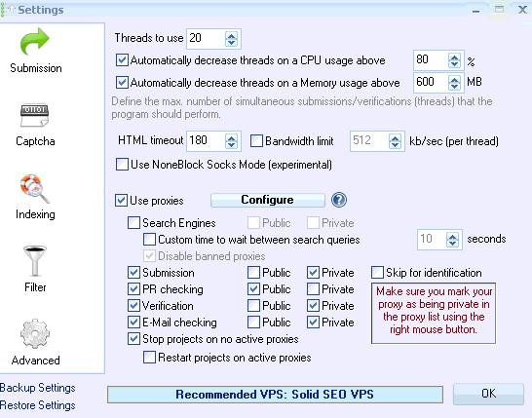This screenshot has width=532, height=418.
Task: Open the Indexing lifebuoy magnifier icon
Action: click(35, 188)
